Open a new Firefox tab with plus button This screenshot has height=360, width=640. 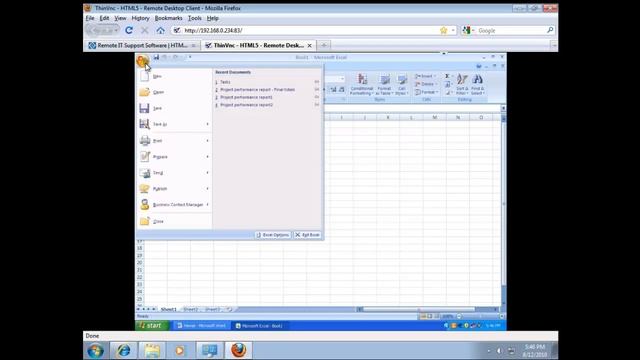coord(324,45)
